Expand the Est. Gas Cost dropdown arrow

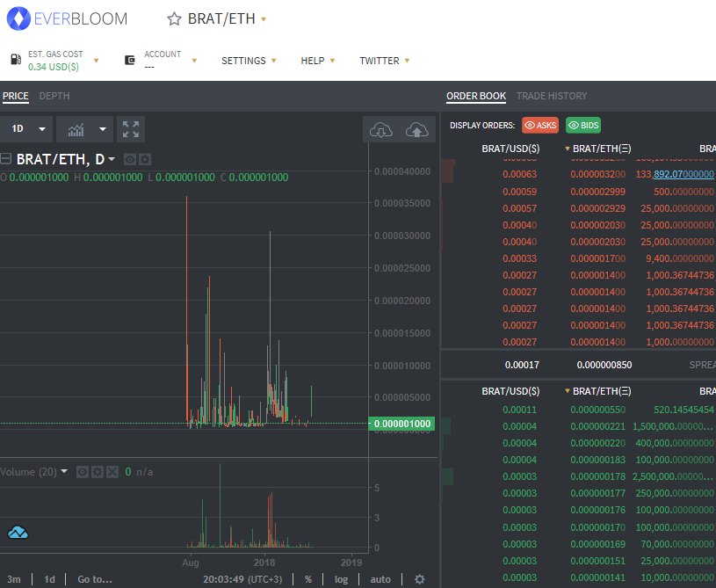click(x=96, y=61)
